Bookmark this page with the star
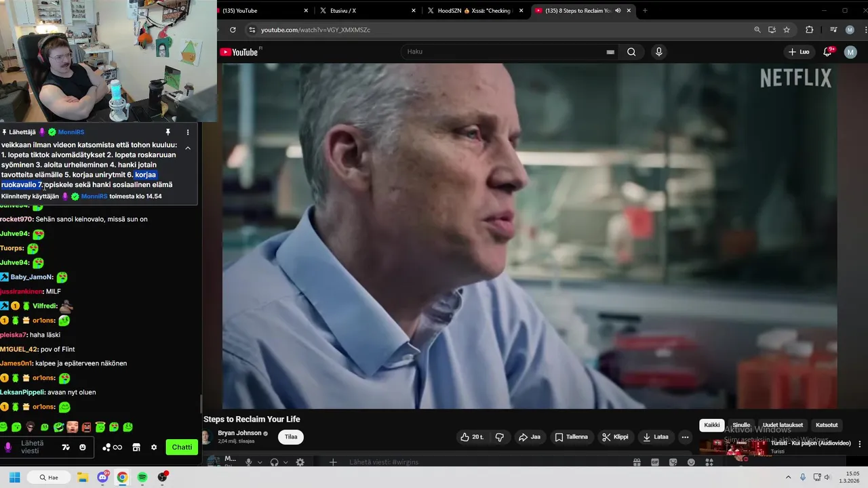Image resolution: width=868 pixels, height=488 pixels. point(787,30)
